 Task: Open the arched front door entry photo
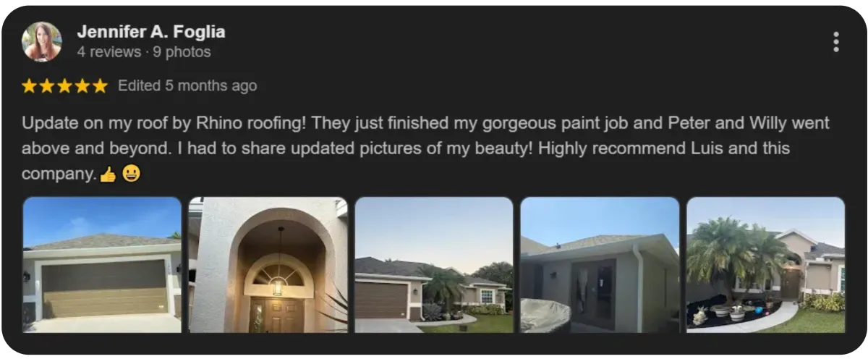click(268, 265)
